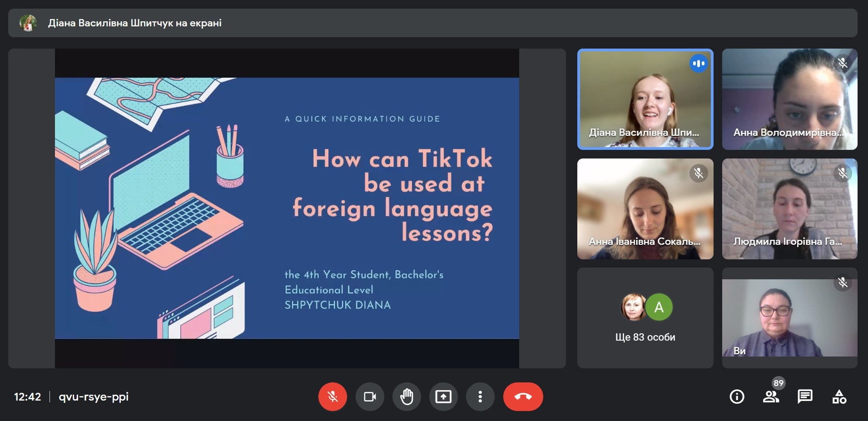Viewport: 868px width, 421px height.
Task: Open the three-dot more options menu
Action: click(x=480, y=396)
